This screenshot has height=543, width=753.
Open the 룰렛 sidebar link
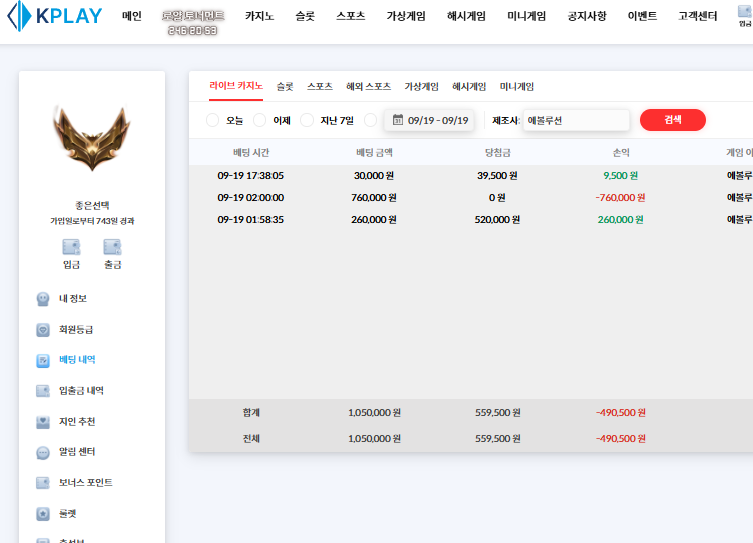click(67, 513)
